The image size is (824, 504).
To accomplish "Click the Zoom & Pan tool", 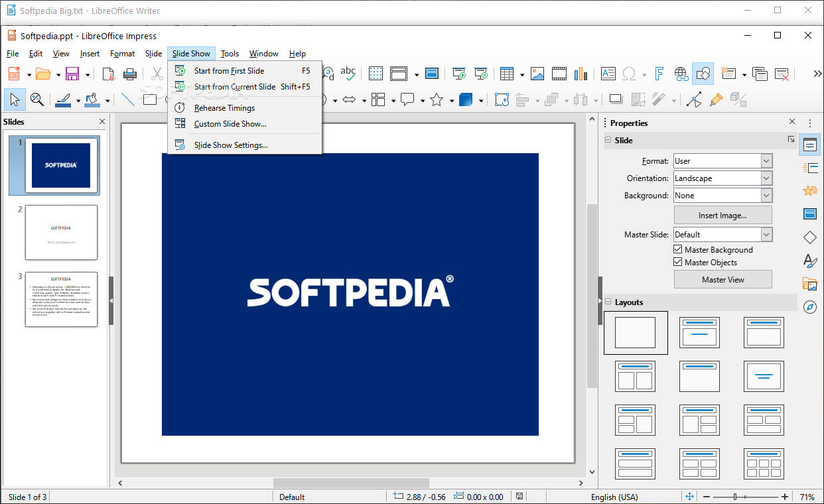I will 37,99.
